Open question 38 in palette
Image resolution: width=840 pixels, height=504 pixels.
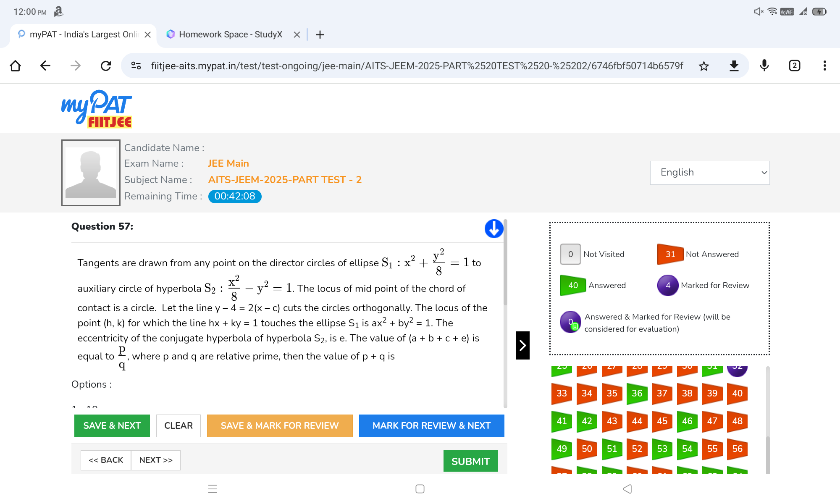pyautogui.click(x=687, y=394)
